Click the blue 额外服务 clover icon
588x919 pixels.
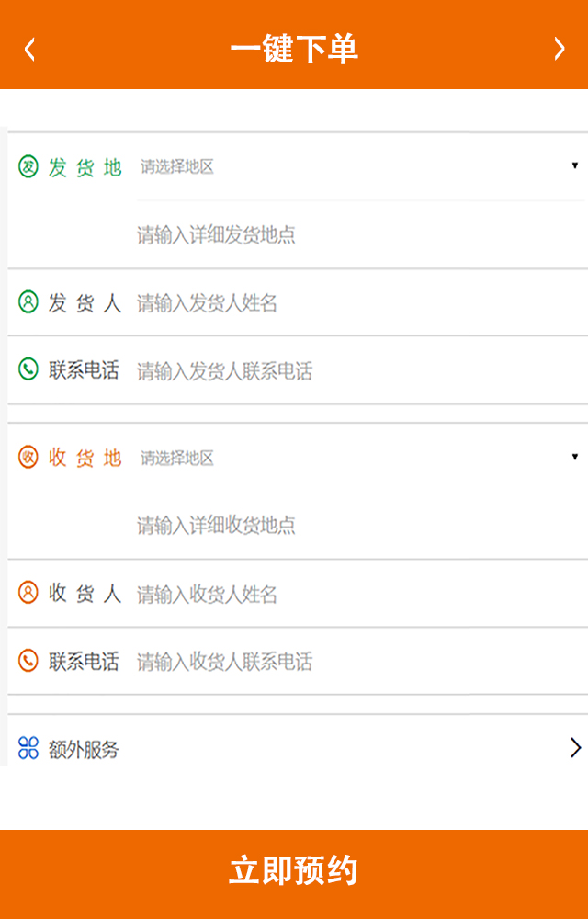click(28, 749)
